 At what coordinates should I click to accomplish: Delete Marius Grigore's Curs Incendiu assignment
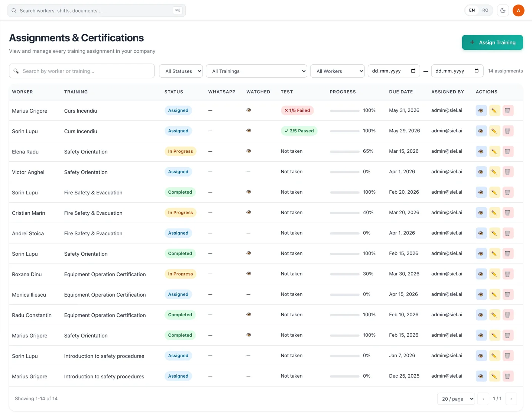[508, 110]
